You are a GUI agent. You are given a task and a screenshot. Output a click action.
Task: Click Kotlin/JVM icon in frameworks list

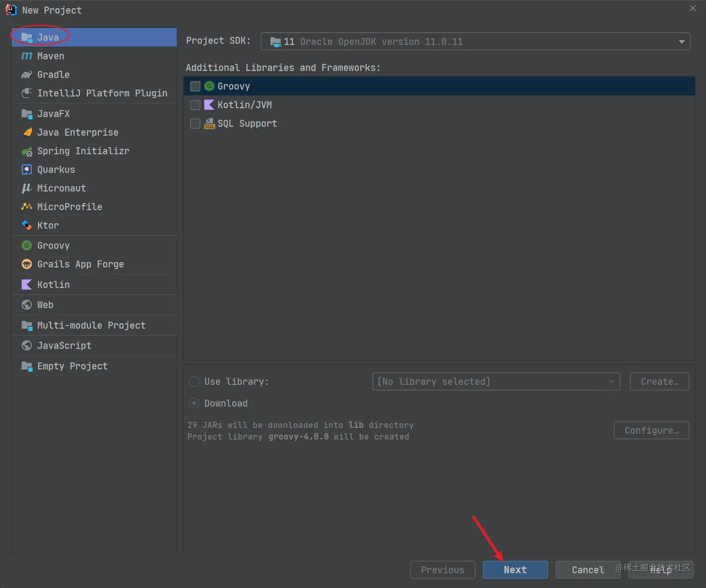click(x=209, y=105)
